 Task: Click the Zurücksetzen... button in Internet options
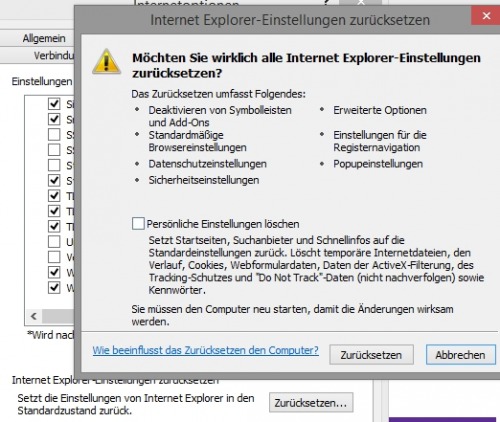pos(311,403)
